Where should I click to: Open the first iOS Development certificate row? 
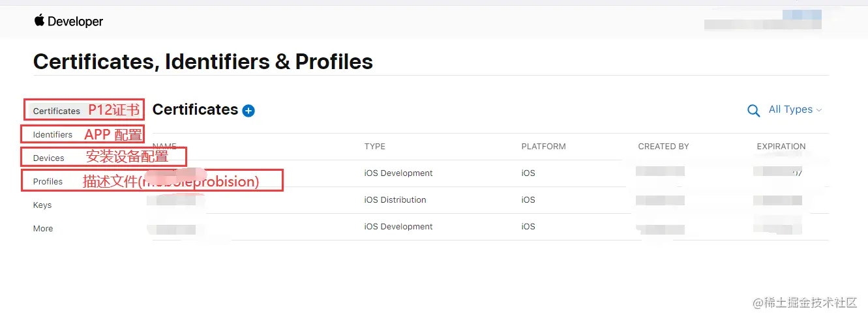pyautogui.click(x=398, y=173)
